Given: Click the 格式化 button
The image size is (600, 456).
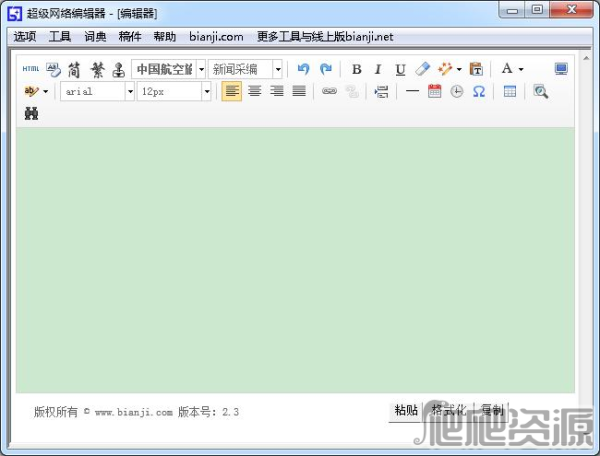Looking at the screenshot, I should pos(448,410).
